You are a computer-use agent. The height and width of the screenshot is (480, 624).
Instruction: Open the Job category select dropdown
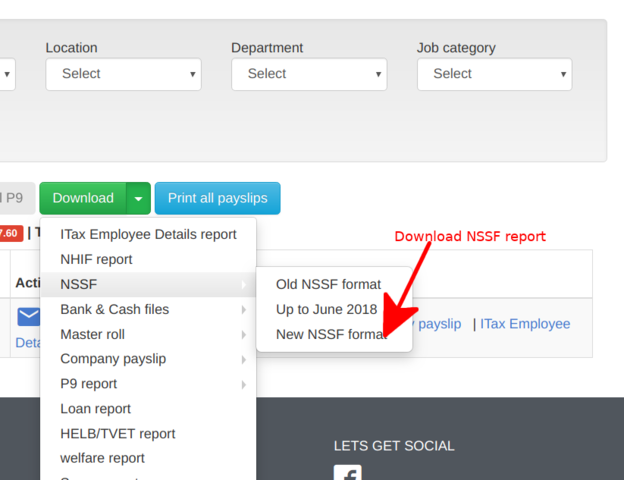tap(495, 74)
